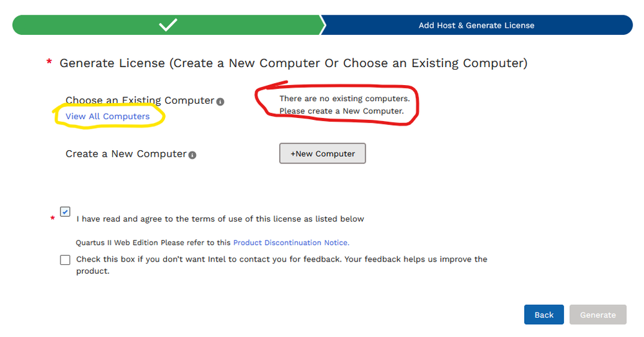
Task: Open the Product Discontinuation Notice link
Action: pos(291,243)
